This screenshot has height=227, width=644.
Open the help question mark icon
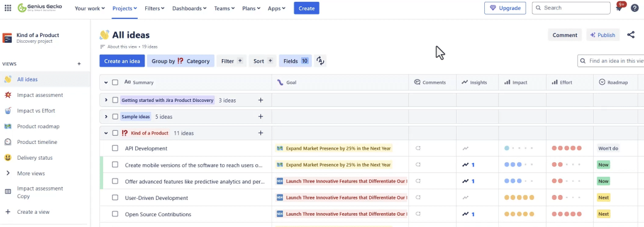pyautogui.click(x=635, y=8)
